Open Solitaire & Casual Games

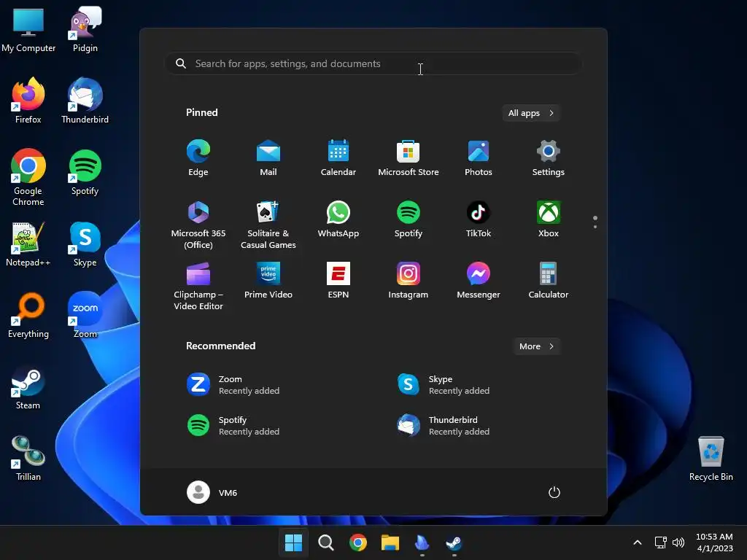click(x=268, y=225)
